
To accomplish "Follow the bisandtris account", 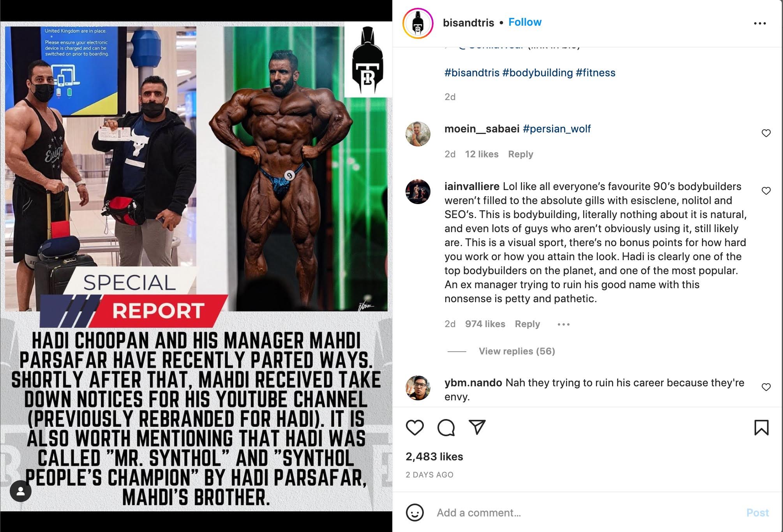I will coord(525,22).
